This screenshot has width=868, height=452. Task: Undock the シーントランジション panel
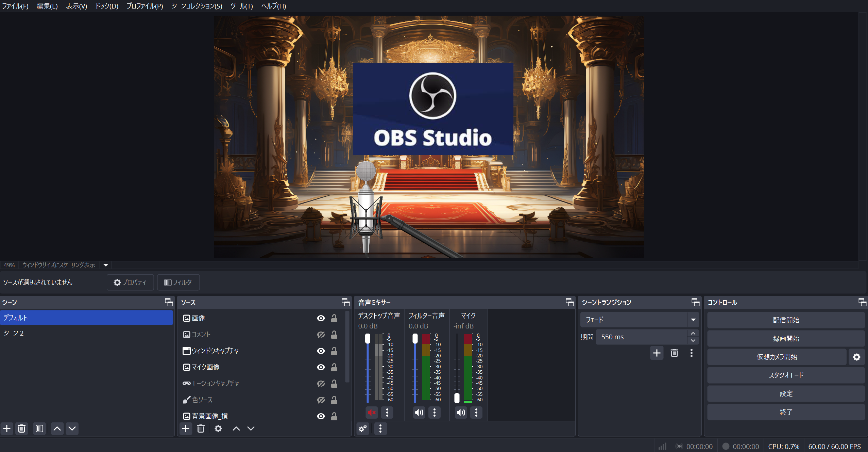696,302
